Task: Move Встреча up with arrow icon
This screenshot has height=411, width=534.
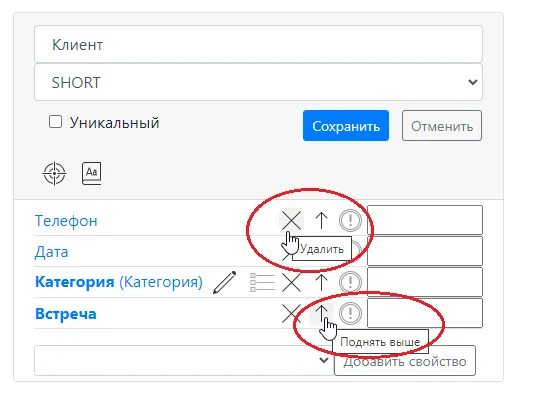Action: click(321, 313)
